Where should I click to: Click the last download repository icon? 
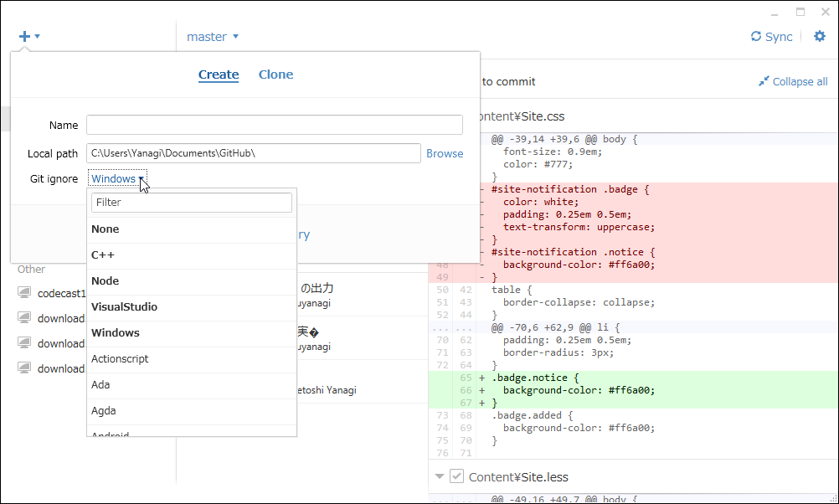click(x=24, y=368)
